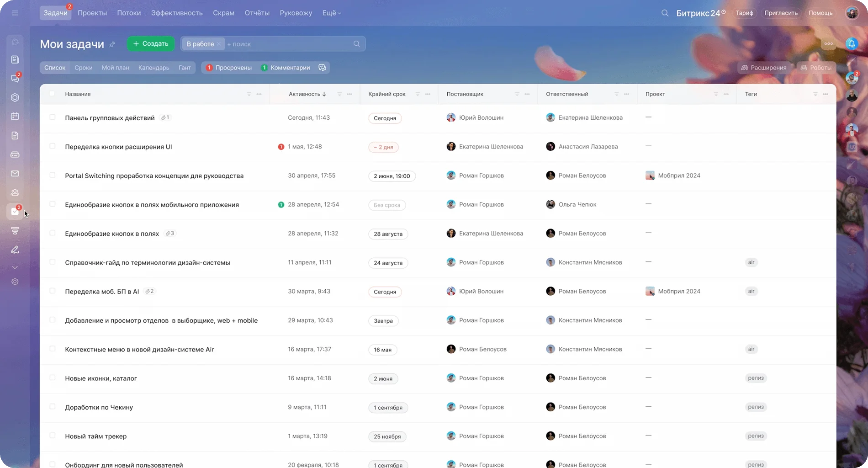Click the task search input field

288,44
